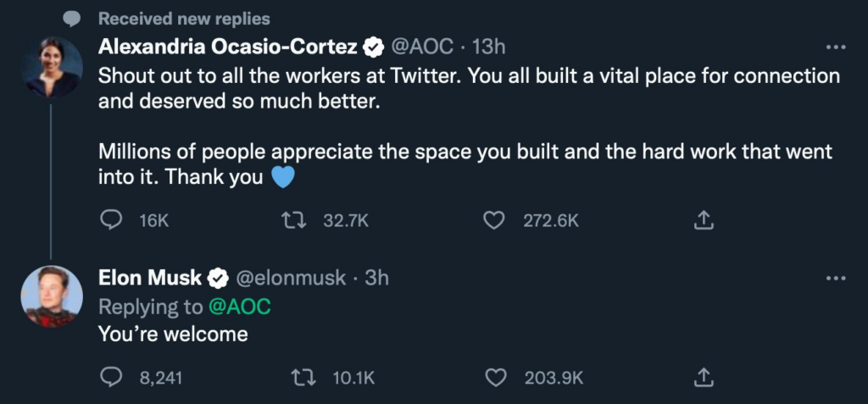The width and height of the screenshot is (868, 404).
Task: Reply to Elon Musk's tweet via comment icon
Action: coord(112,378)
